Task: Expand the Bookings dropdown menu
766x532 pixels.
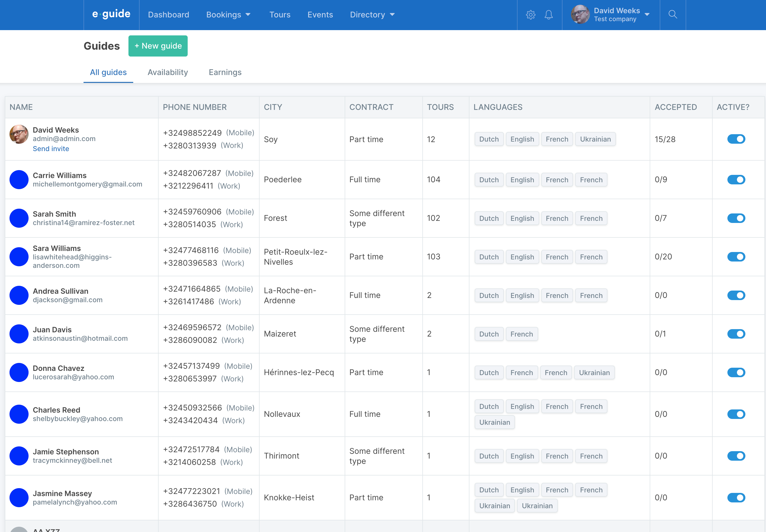Action: coord(228,15)
